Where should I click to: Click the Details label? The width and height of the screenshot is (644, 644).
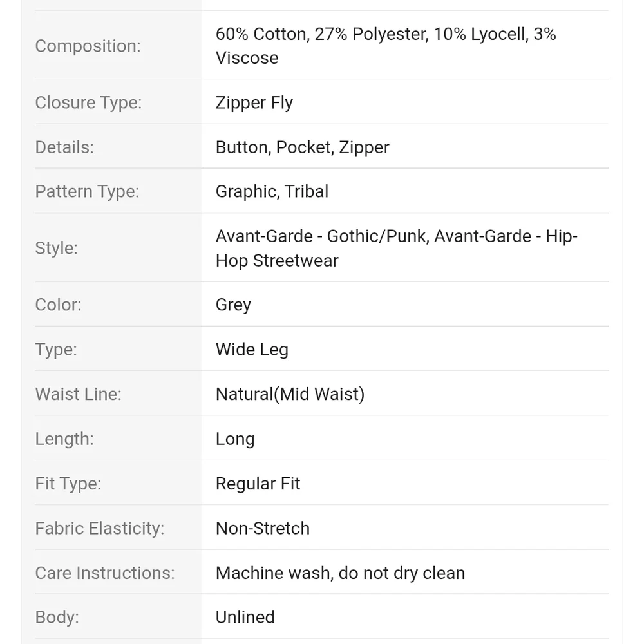[64, 147]
